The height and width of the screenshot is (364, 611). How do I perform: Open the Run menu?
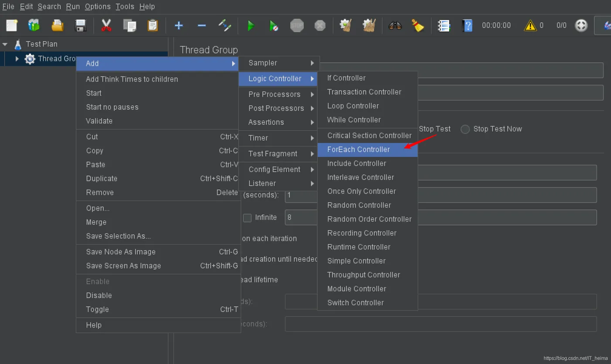pos(73,7)
